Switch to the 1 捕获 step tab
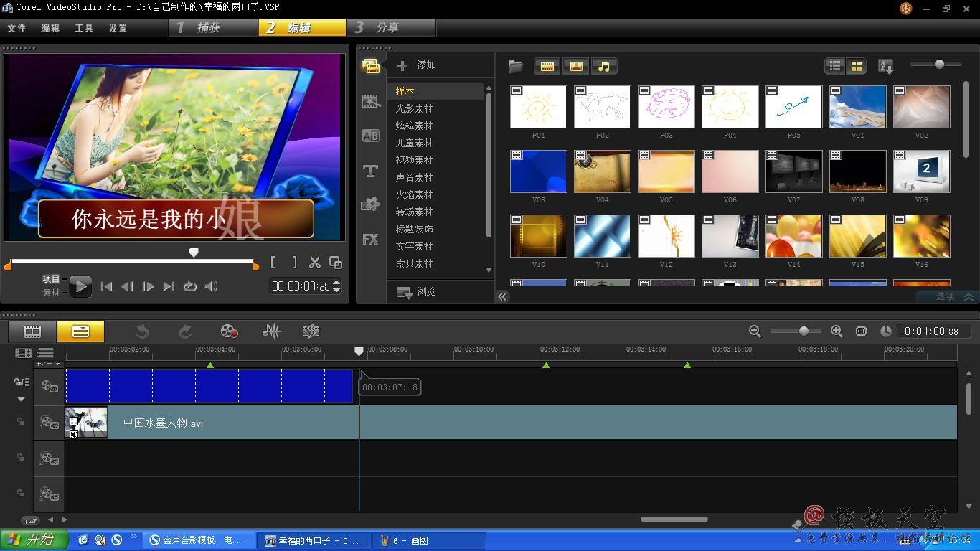Viewport: 980px width, 551px height. point(213,27)
